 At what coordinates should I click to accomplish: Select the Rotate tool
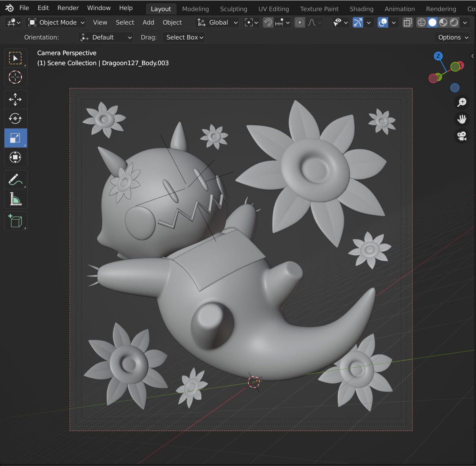coord(15,119)
